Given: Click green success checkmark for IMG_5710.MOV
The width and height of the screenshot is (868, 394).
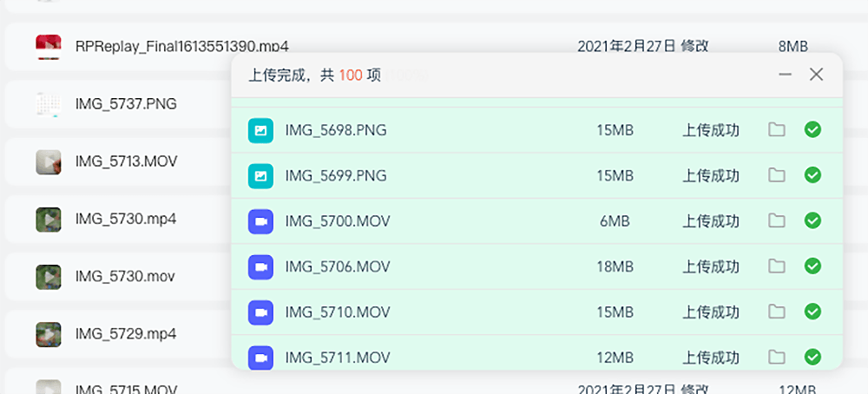Looking at the screenshot, I should 812,312.
